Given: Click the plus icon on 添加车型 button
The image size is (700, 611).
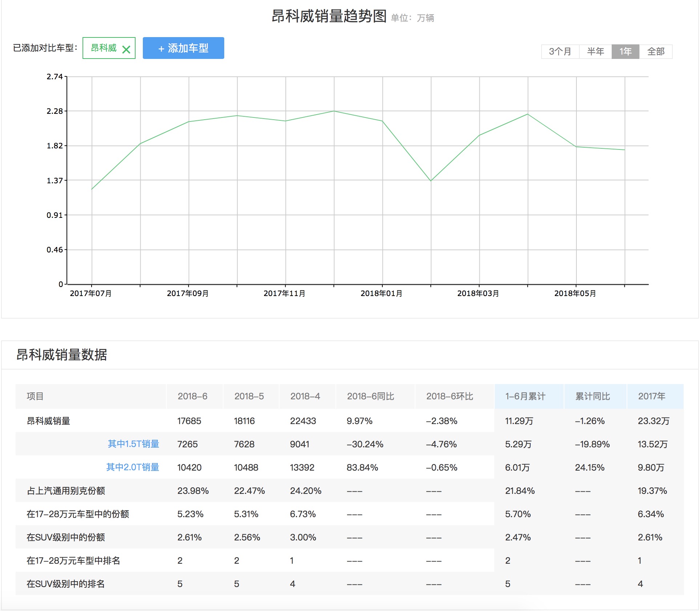Looking at the screenshot, I should point(161,48).
